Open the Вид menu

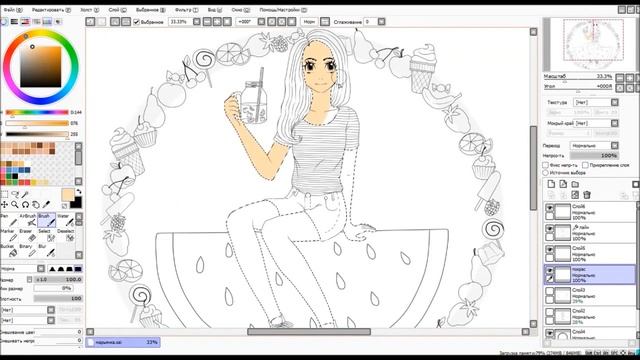click(215, 9)
